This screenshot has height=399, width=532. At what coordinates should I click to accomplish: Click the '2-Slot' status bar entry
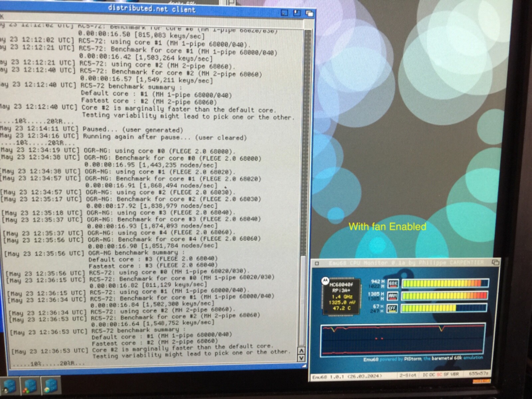(408, 375)
